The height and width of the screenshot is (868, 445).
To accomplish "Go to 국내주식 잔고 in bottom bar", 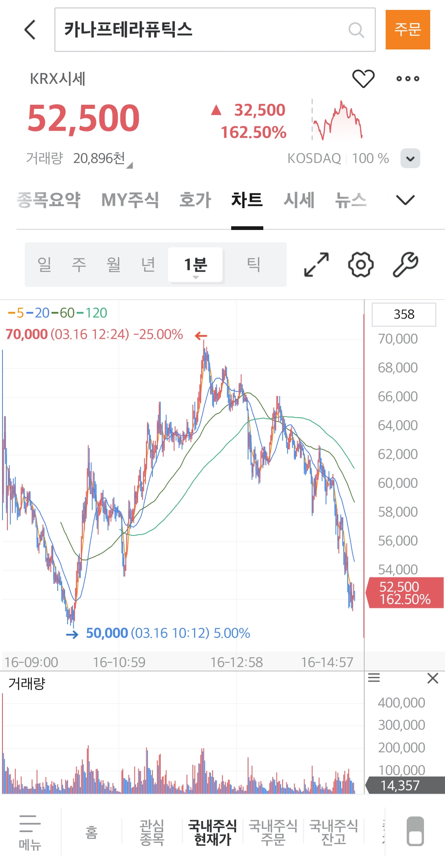I will [333, 832].
